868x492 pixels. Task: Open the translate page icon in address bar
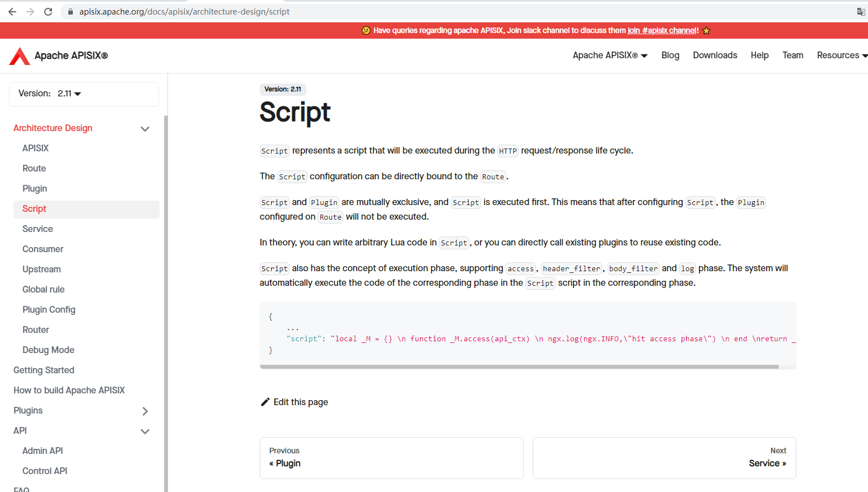click(861, 12)
